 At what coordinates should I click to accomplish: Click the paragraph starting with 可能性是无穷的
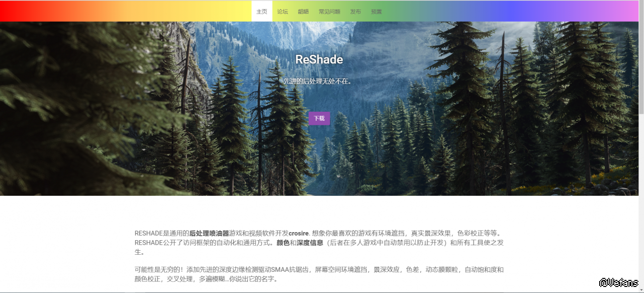coord(319,274)
